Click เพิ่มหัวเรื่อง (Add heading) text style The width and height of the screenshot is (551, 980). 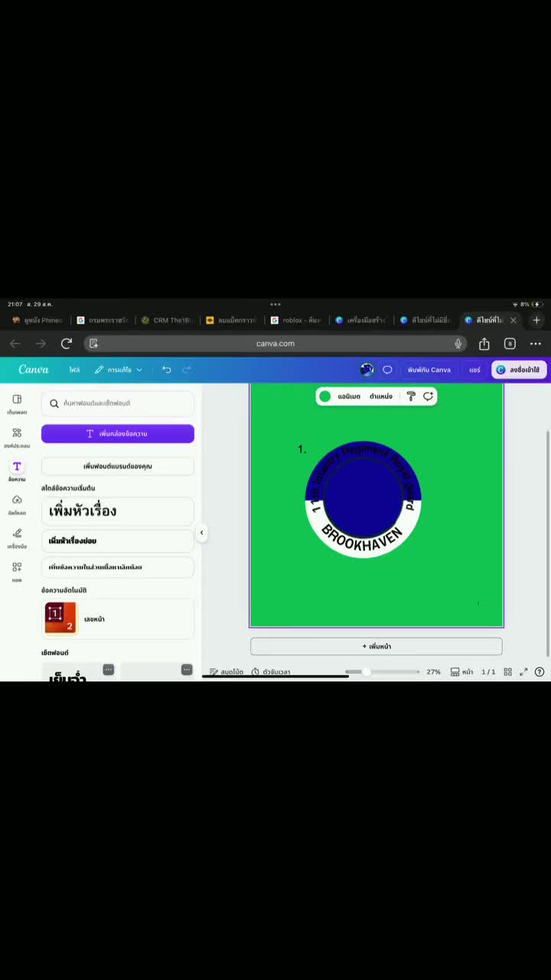(x=118, y=511)
